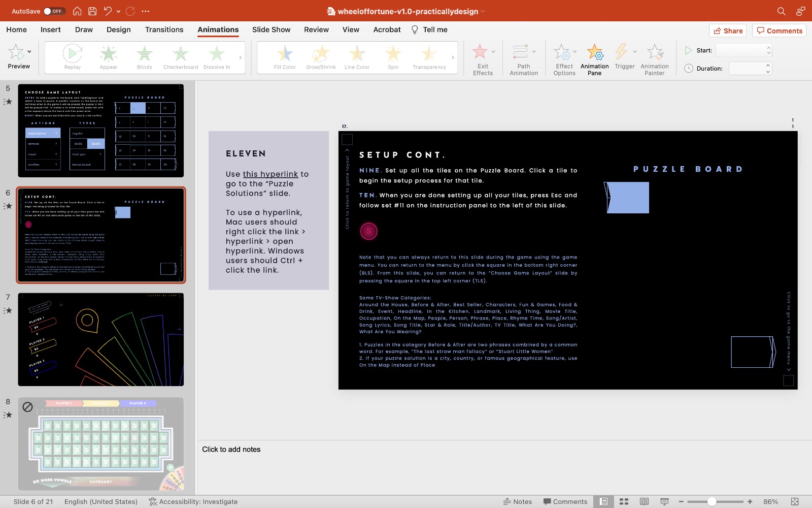Expand the Preview dropdown arrow
This screenshot has height=508, width=812.
coord(29,51)
